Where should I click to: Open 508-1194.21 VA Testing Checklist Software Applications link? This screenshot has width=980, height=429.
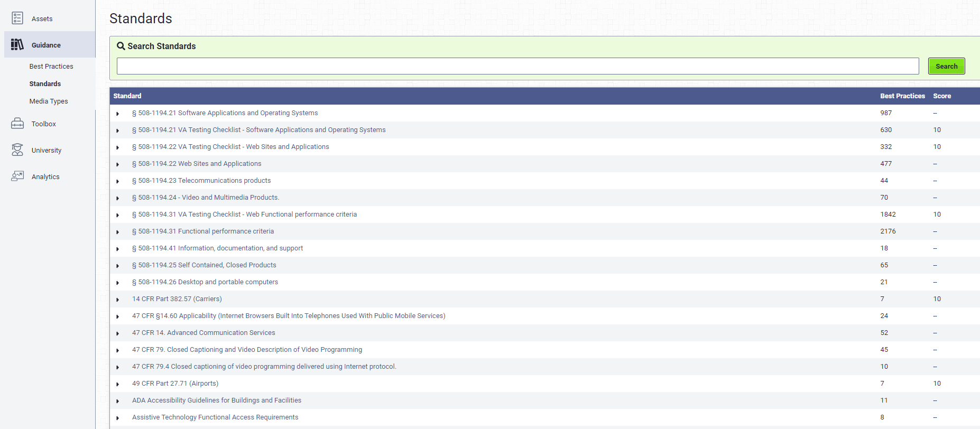[x=258, y=130]
